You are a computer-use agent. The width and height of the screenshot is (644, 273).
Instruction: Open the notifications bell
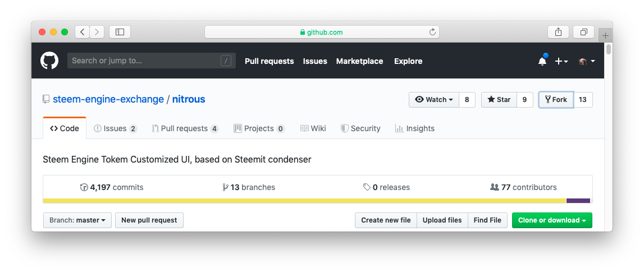[542, 61]
